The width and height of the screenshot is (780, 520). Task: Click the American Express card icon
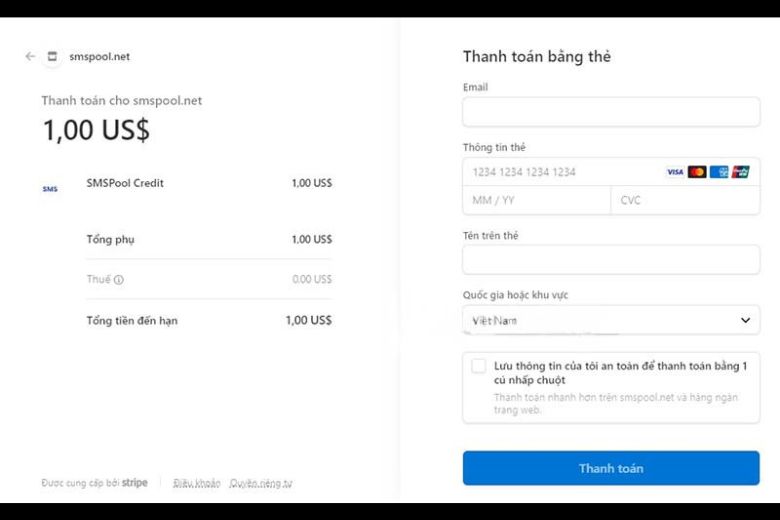coord(719,172)
